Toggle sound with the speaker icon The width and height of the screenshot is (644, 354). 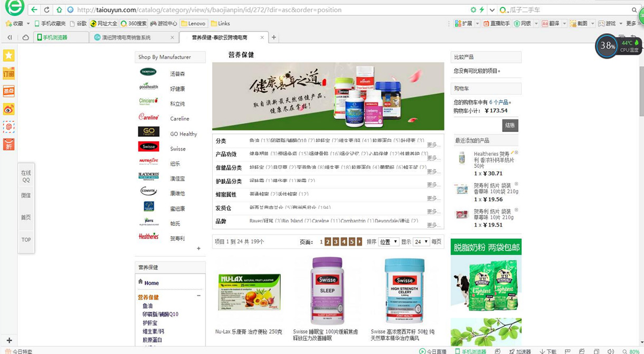(x=611, y=351)
